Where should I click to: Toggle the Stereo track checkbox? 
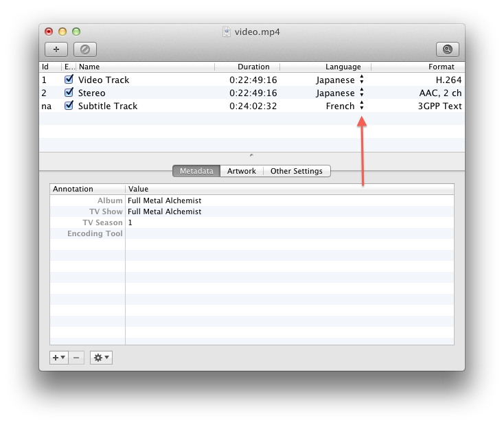[x=69, y=93]
